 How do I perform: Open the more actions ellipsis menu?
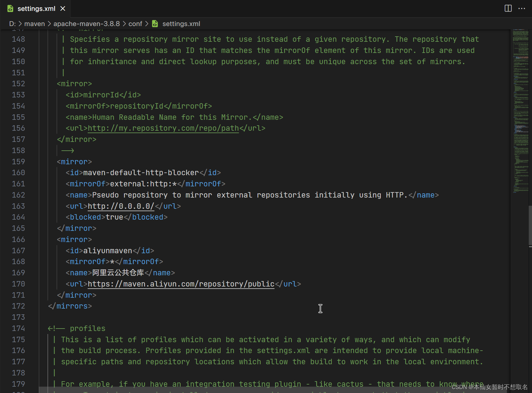pyautogui.click(x=522, y=8)
